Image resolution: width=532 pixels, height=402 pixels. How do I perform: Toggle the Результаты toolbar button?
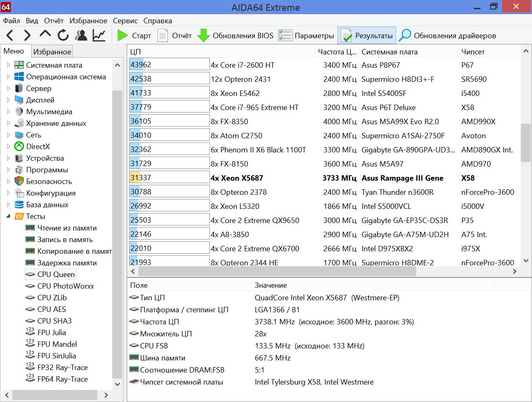tap(367, 36)
